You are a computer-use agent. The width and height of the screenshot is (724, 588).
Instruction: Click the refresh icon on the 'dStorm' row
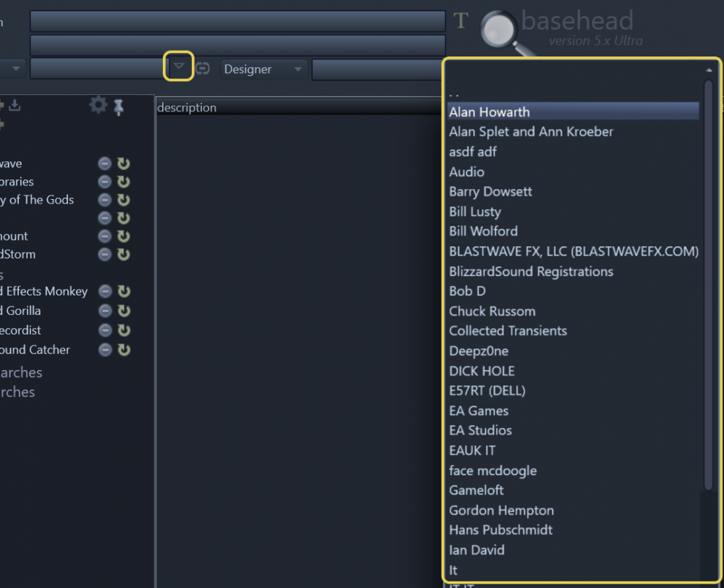[123, 254]
